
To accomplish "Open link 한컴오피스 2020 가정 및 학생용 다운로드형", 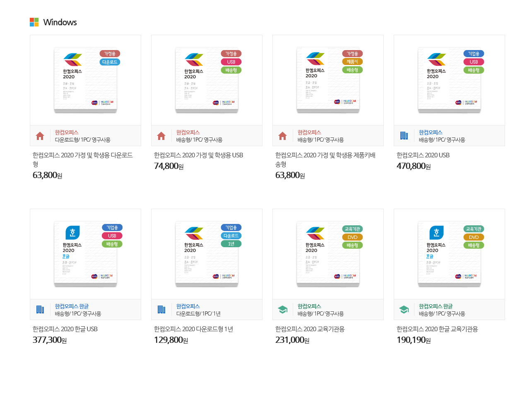I will 83,159.
